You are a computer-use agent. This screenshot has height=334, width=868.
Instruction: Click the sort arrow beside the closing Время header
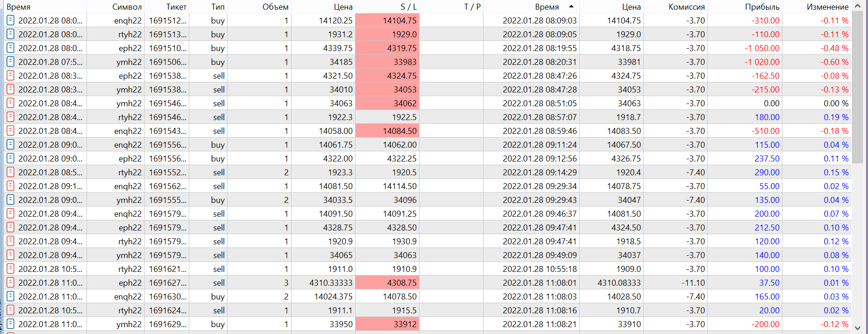tap(571, 6)
